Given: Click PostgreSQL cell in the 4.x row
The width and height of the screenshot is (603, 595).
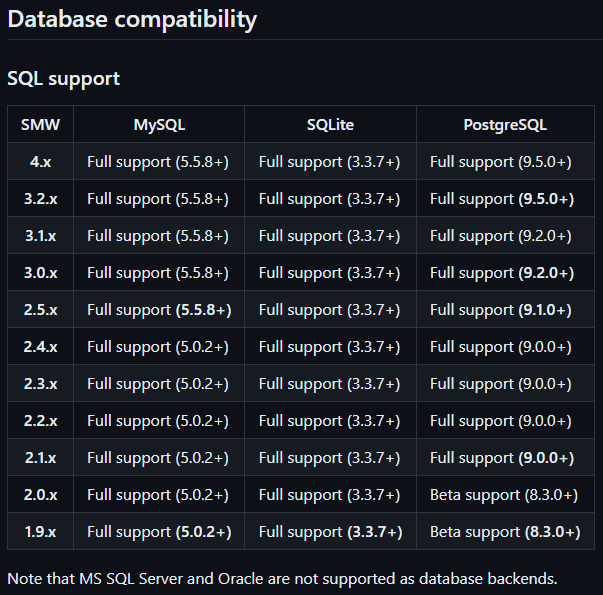Looking at the screenshot, I should 501,162.
